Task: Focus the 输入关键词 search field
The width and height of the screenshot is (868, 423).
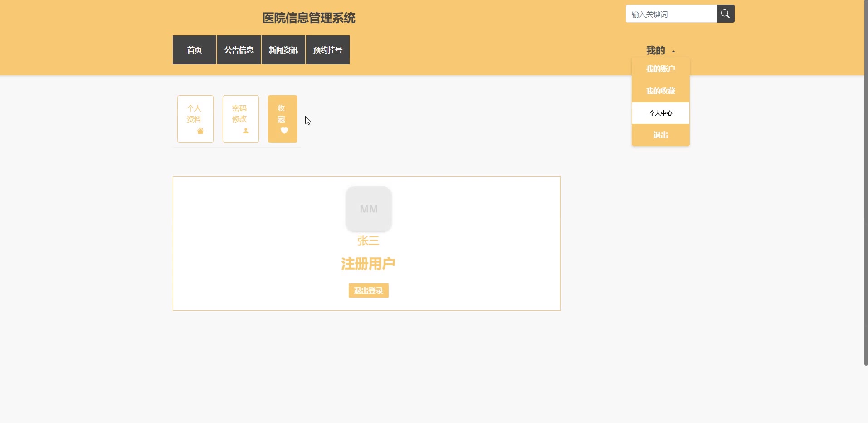Action: 671,14
